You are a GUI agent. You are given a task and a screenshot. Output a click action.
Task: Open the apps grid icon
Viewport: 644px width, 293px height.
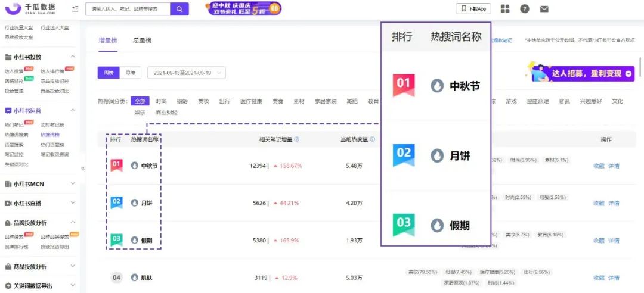coord(505,8)
